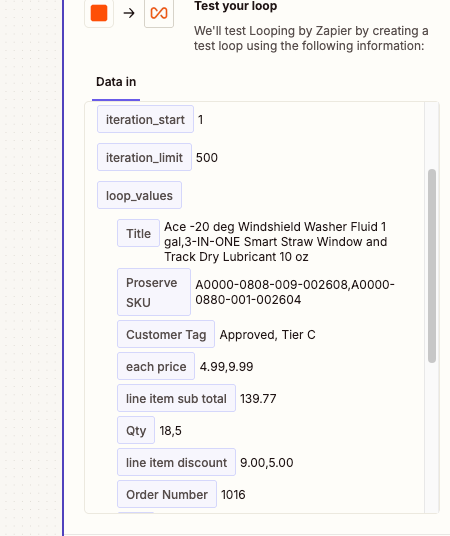Screen dimensions: 450x536
Task: Select the line item sub total label
Action: coord(176,398)
